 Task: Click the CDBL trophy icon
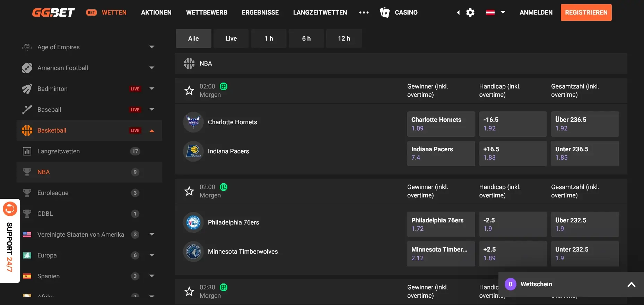pyautogui.click(x=27, y=214)
